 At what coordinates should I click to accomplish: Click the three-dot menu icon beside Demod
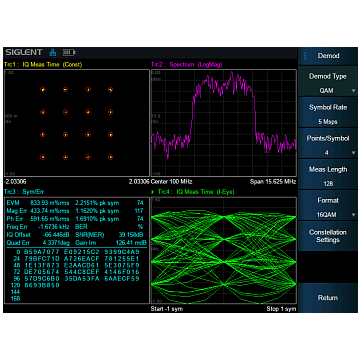(305, 56)
